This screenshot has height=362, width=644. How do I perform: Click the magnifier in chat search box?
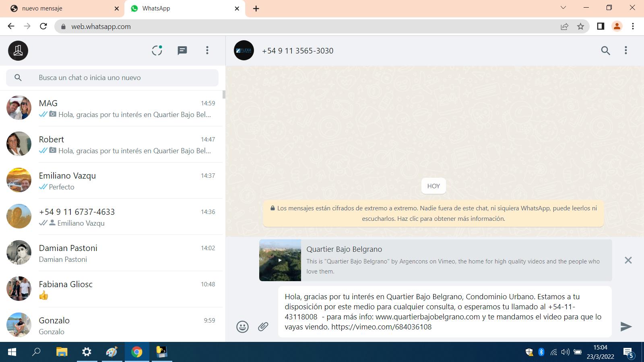pyautogui.click(x=18, y=78)
